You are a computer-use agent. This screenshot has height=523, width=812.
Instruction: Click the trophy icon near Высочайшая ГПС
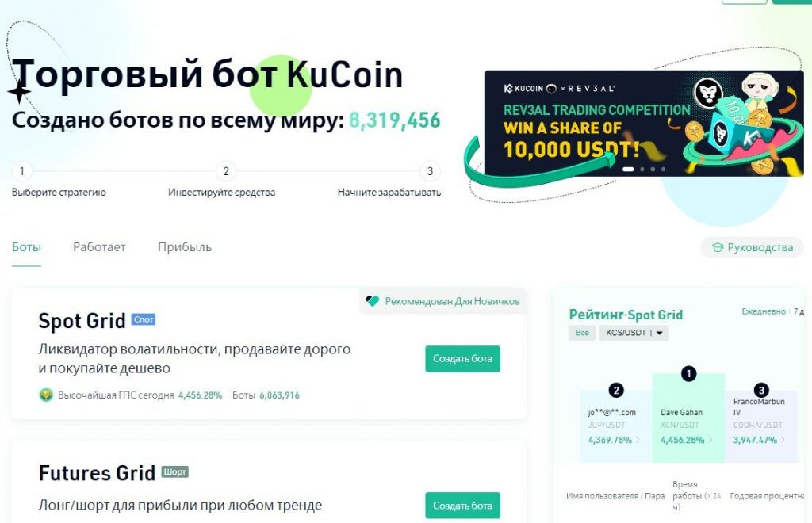(46, 395)
